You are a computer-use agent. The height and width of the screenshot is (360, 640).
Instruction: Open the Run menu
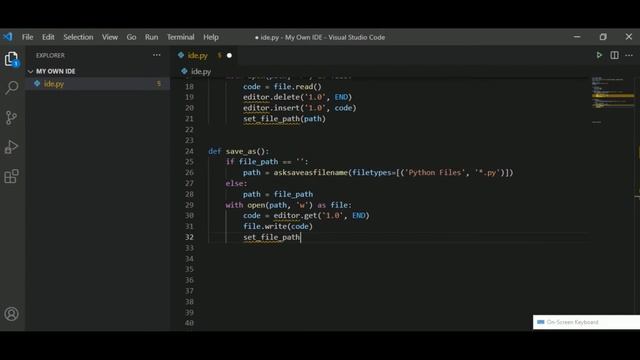click(151, 37)
